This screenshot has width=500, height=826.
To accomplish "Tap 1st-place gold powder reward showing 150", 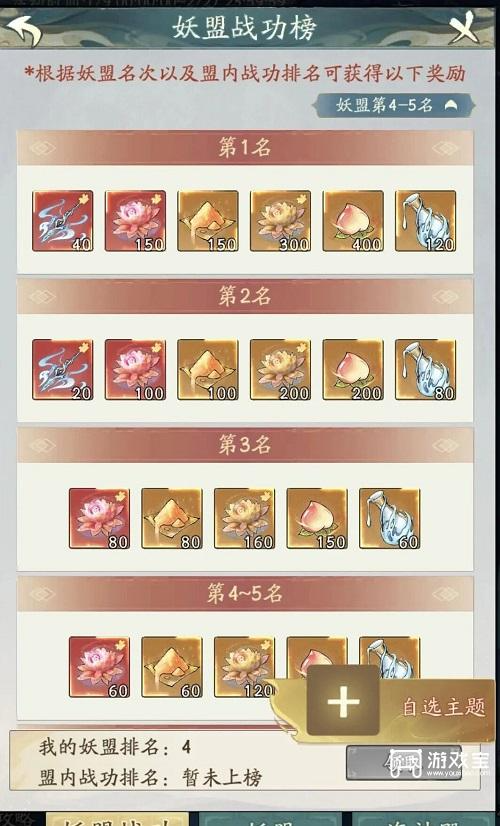I will [x=208, y=221].
